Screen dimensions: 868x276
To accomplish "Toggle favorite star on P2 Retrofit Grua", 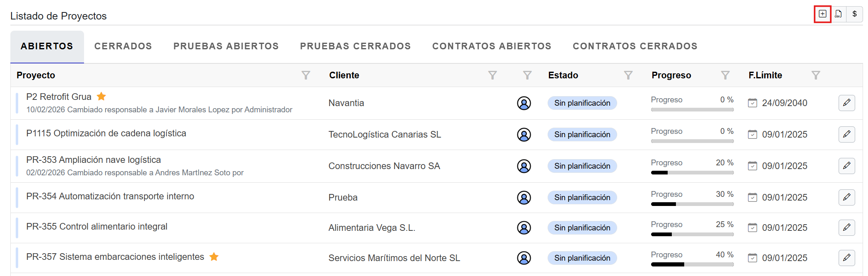I will click(x=101, y=97).
